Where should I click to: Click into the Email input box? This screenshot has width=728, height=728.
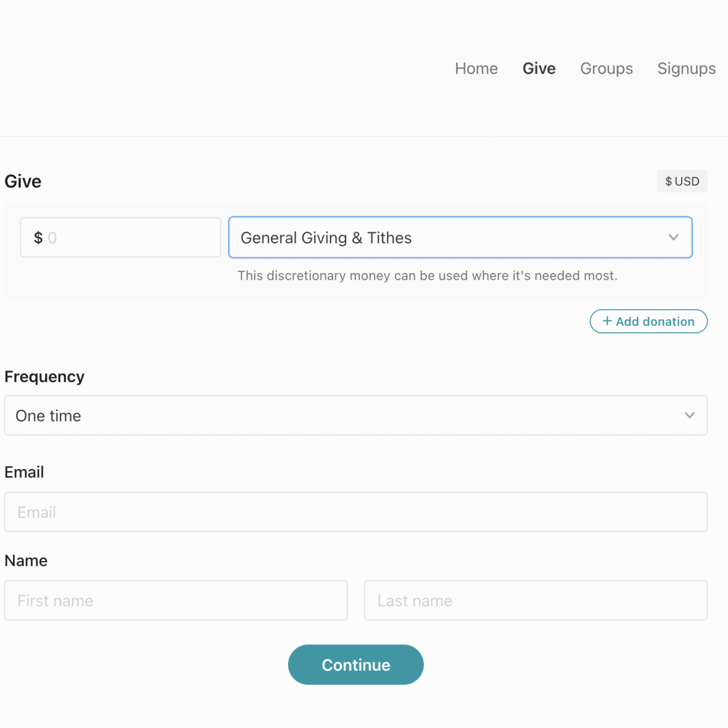coord(356,512)
